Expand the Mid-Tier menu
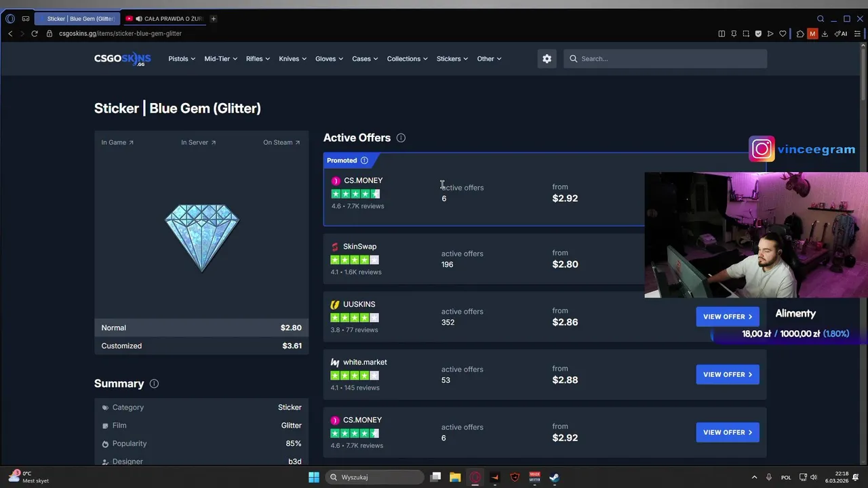Screen dimensions: 868x488 pyautogui.click(x=220, y=59)
